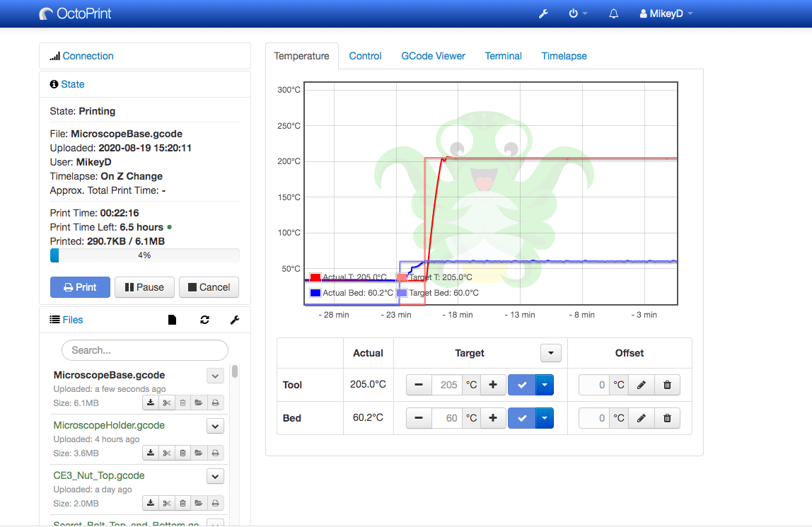Click the notifications bell icon
This screenshot has height=527, width=812.
coord(613,14)
